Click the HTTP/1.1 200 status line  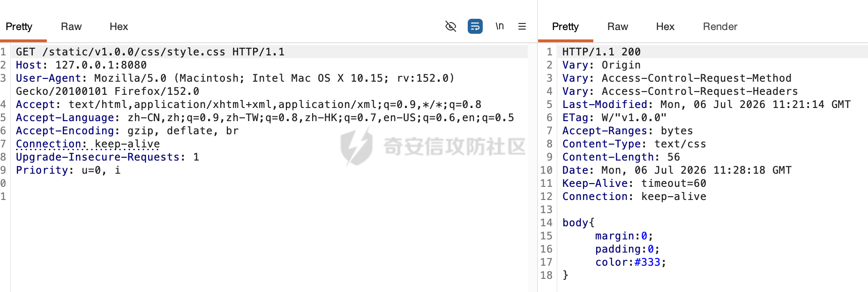(x=601, y=52)
